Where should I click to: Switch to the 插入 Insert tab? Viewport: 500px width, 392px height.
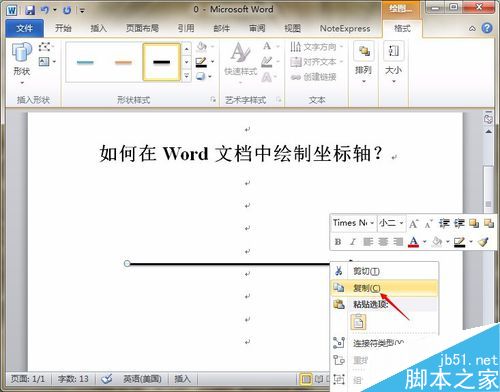[99, 28]
